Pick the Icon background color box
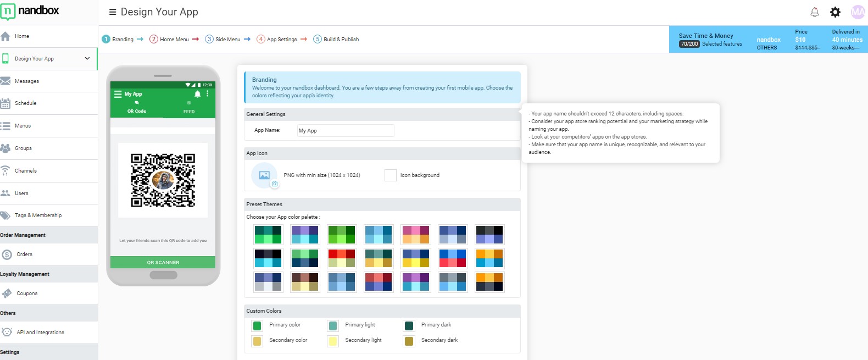The width and height of the screenshot is (868, 360). click(x=391, y=175)
